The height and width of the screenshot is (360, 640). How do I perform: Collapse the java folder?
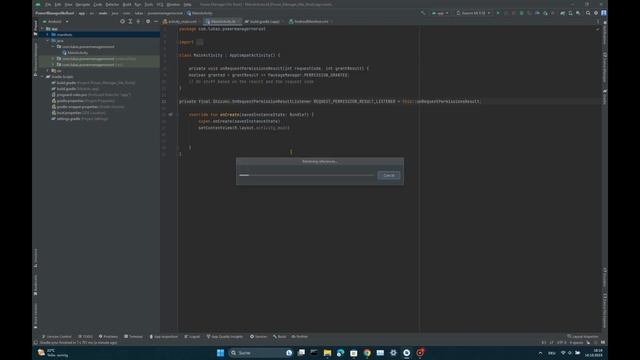(48, 41)
